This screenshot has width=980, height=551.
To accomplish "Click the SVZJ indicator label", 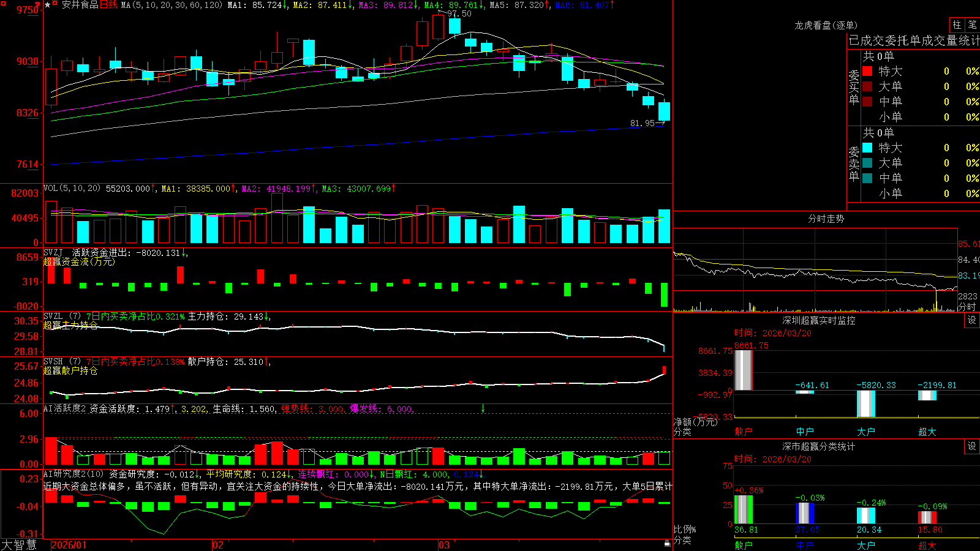I will pos(53,252).
